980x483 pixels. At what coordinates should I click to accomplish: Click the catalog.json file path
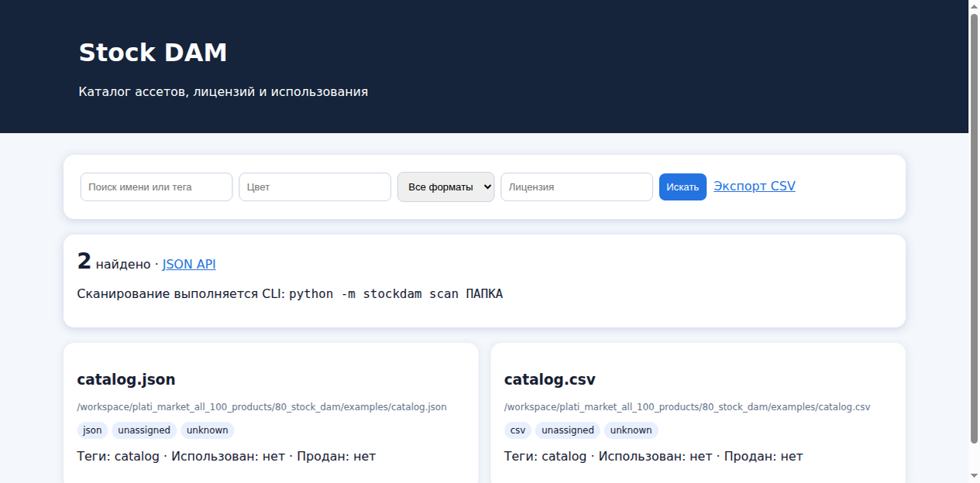[x=262, y=406]
